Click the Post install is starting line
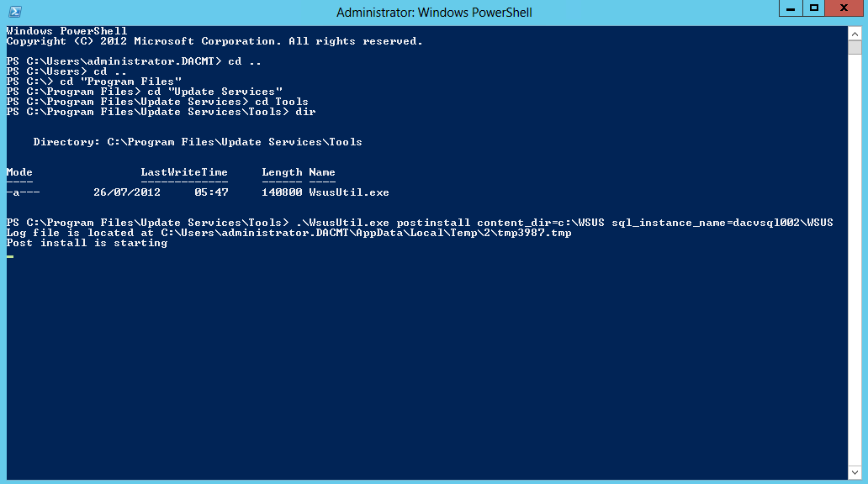The image size is (868, 484). (x=87, y=243)
